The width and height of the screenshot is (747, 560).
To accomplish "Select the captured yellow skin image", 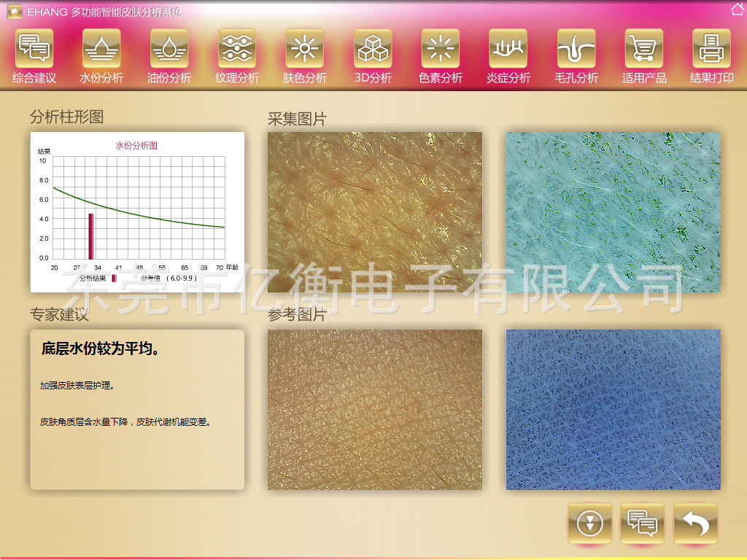I will [374, 212].
